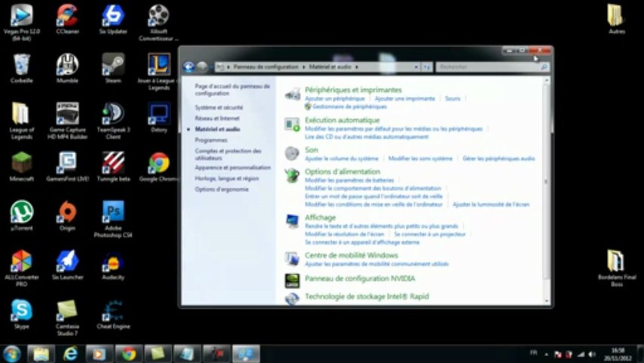Select the Audacity desktop shortcut
The height and width of the screenshot is (363, 644).
pos(113,265)
